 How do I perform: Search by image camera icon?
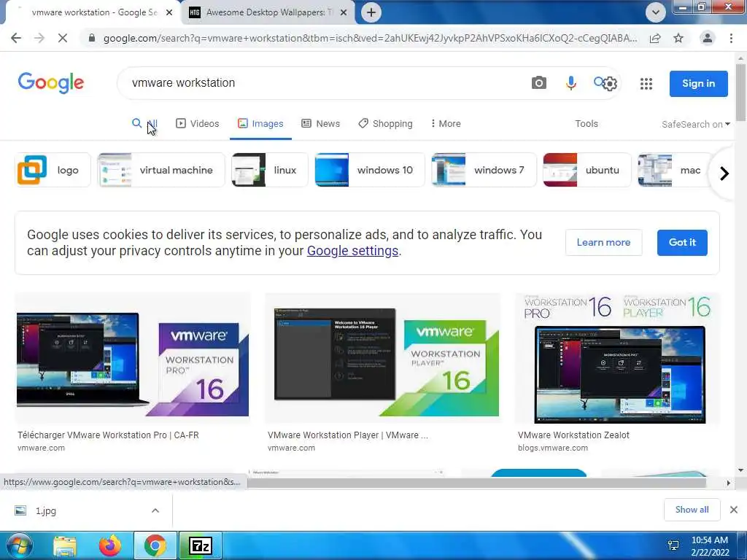click(539, 83)
